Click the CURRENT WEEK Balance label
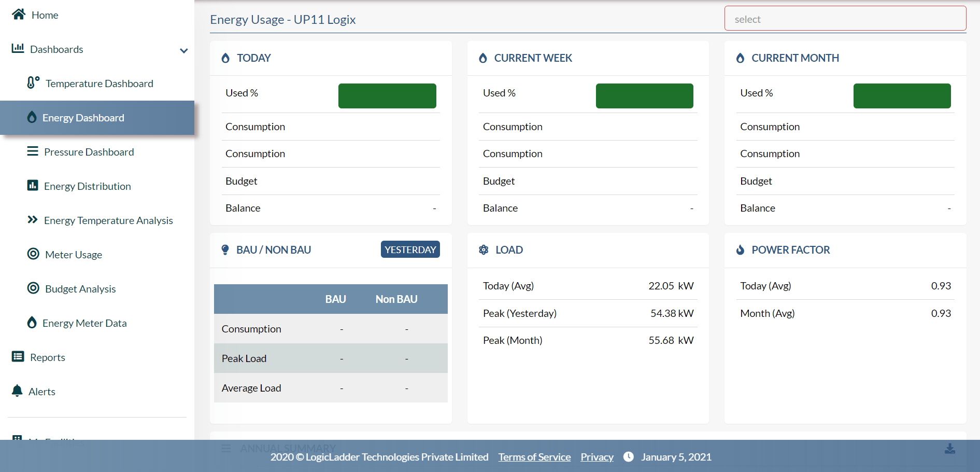 point(501,208)
